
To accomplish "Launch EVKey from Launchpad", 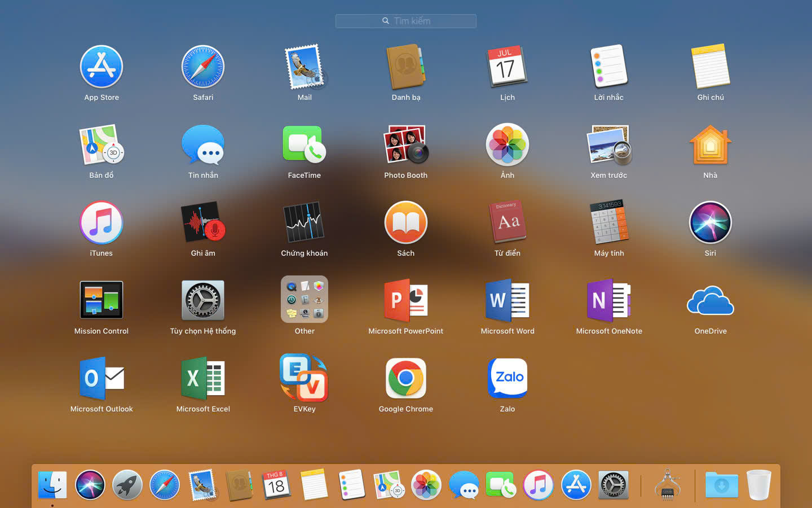I will coord(304,378).
